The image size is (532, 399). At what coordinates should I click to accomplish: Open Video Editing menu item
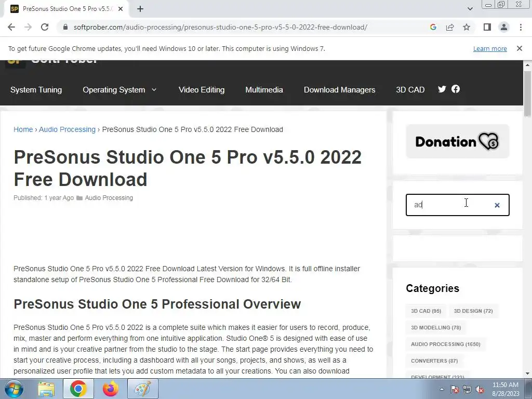point(202,90)
